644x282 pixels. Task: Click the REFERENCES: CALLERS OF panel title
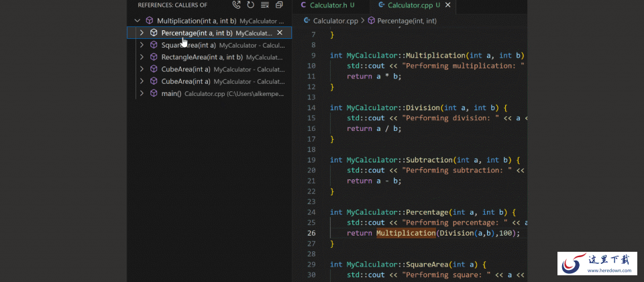[172, 5]
